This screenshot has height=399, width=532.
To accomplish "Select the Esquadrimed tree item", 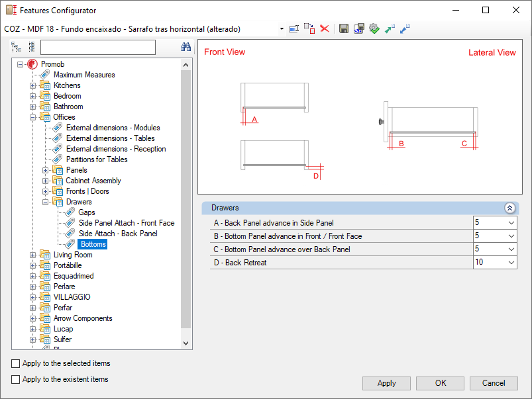I will [x=74, y=276].
